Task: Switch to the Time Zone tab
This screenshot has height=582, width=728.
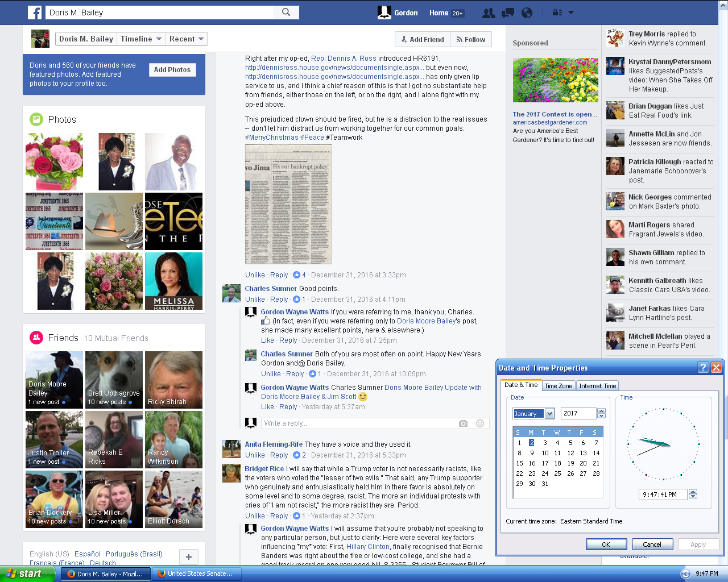Action: point(558,386)
